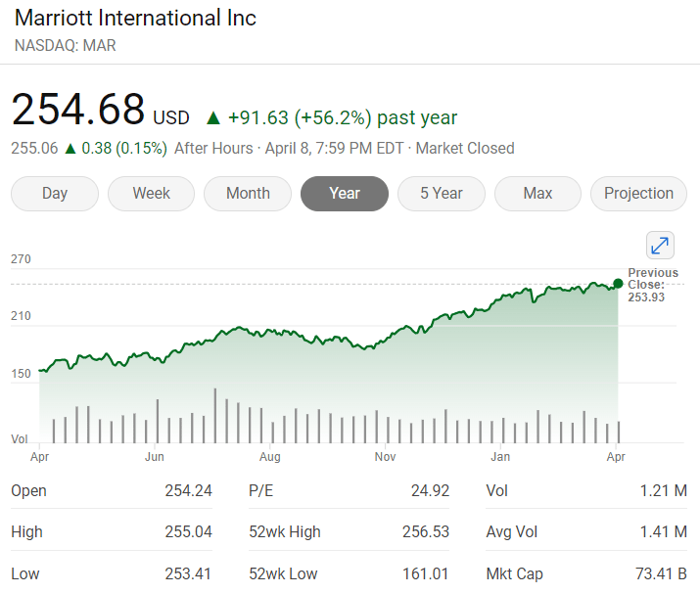Expand the stock chart to fullscreen

pyautogui.click(x=660, y=246)
